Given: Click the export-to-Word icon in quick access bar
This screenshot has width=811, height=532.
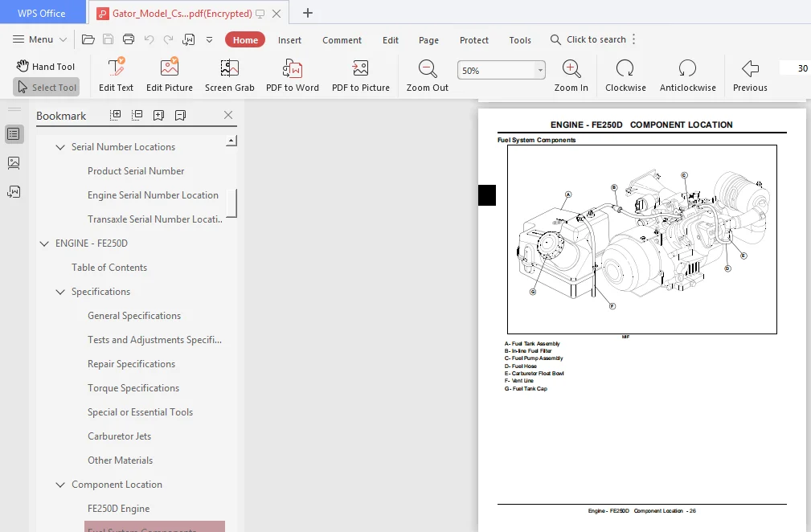Looking at the screenshot, I should [189, 39].
